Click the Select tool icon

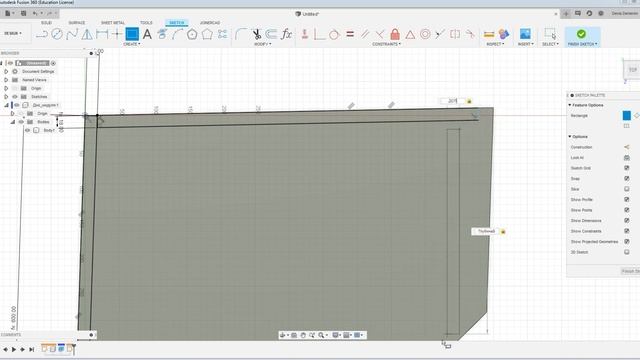click(x=550, y=34)
